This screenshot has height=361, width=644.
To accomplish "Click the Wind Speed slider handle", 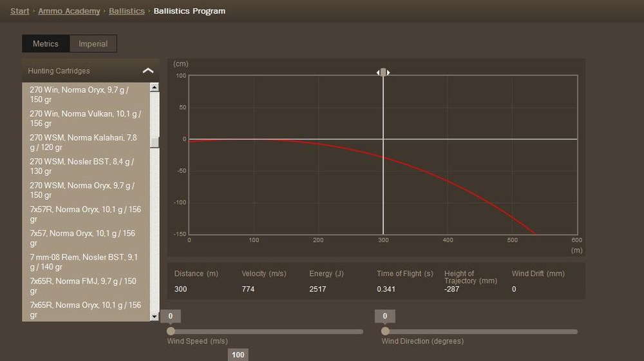I will [171, 331].
